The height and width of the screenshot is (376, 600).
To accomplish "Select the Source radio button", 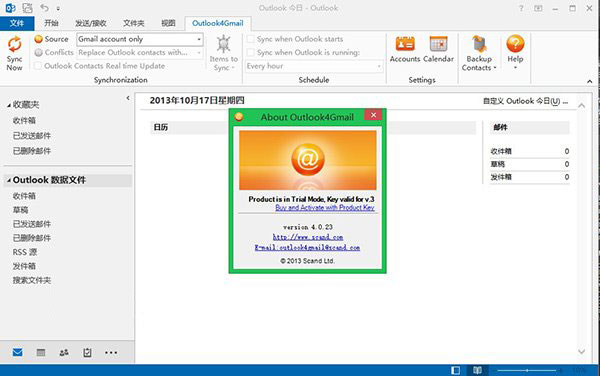I will tap(38, 39).
